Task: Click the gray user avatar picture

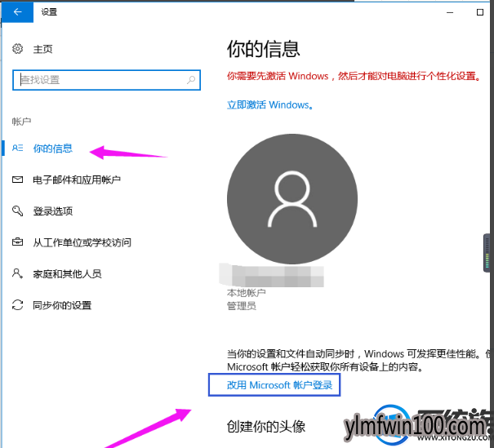Action: point(292,199)
